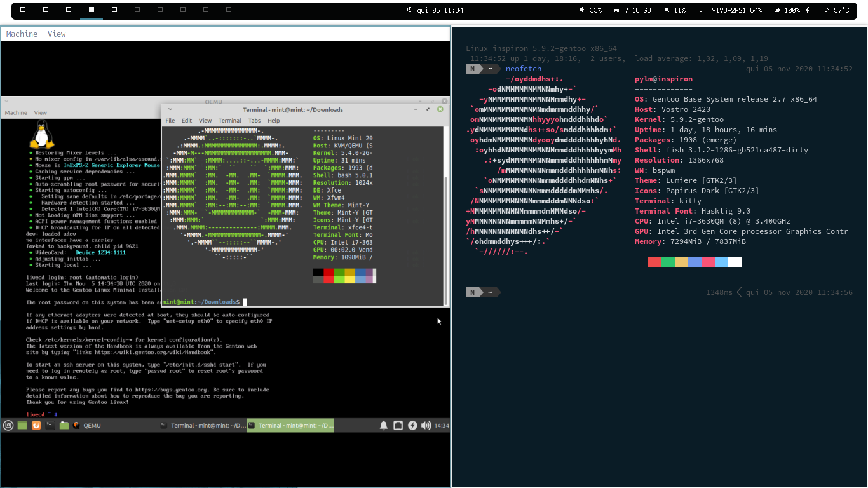
Task: Click the 14:34 clock in Mint panel
Action: (x=442, y=426)
